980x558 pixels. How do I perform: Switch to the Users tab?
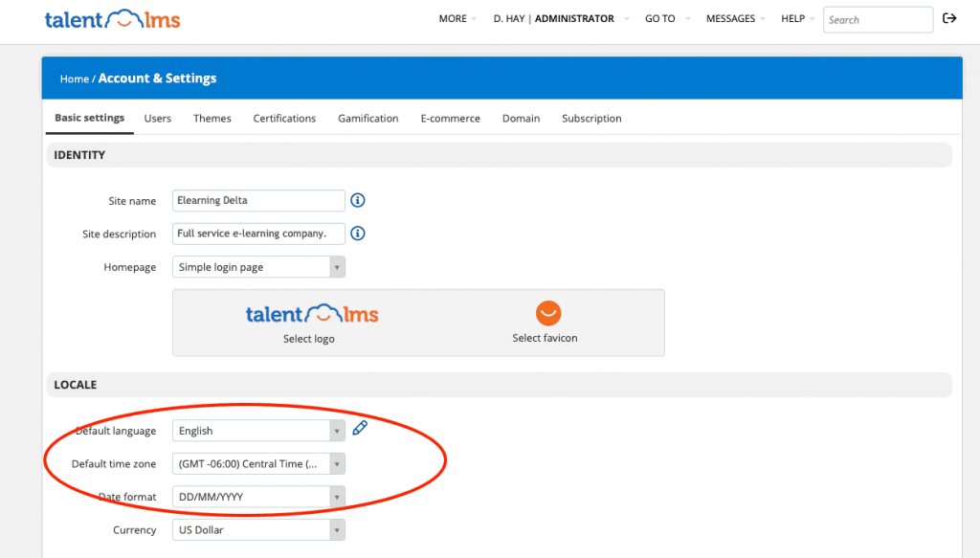tap(157, 118)
